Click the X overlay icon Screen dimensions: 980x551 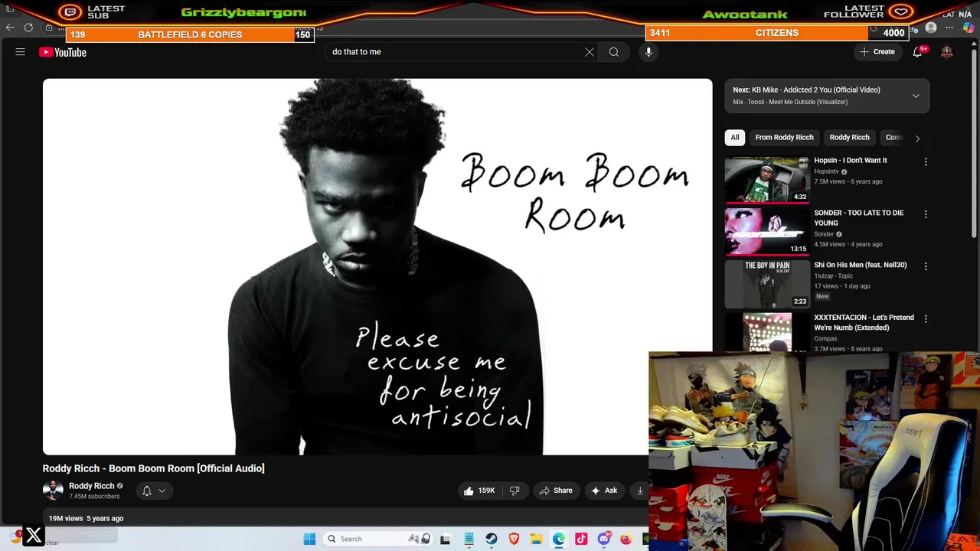click(x=34, y=536)
